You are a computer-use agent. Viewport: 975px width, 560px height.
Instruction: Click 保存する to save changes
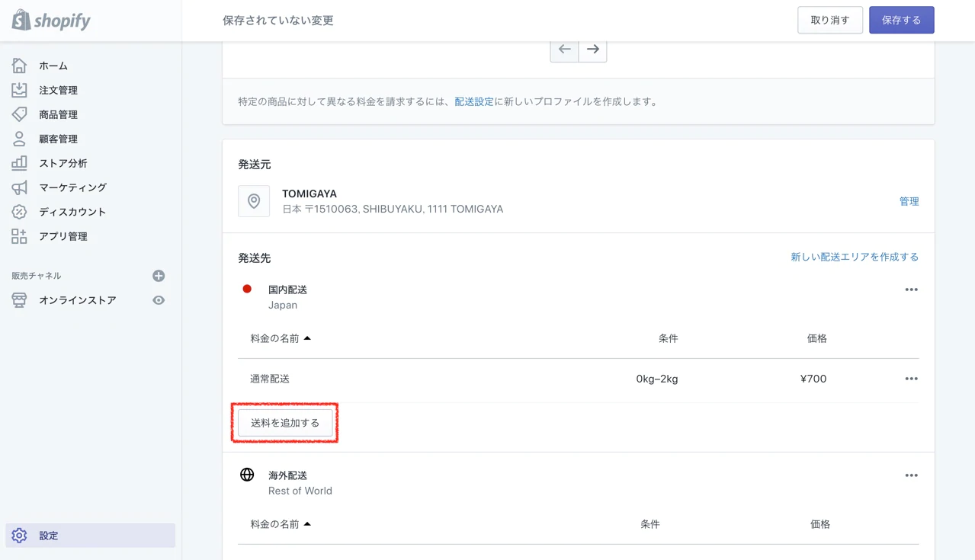[901, 21]
